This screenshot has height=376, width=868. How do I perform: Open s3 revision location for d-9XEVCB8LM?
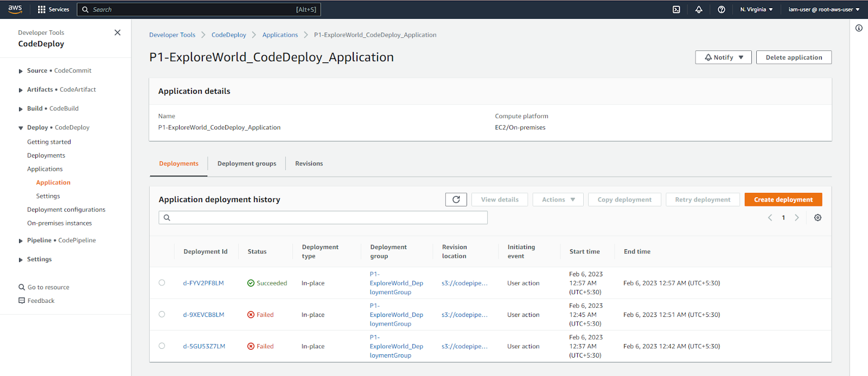click(x=464, y=315)
